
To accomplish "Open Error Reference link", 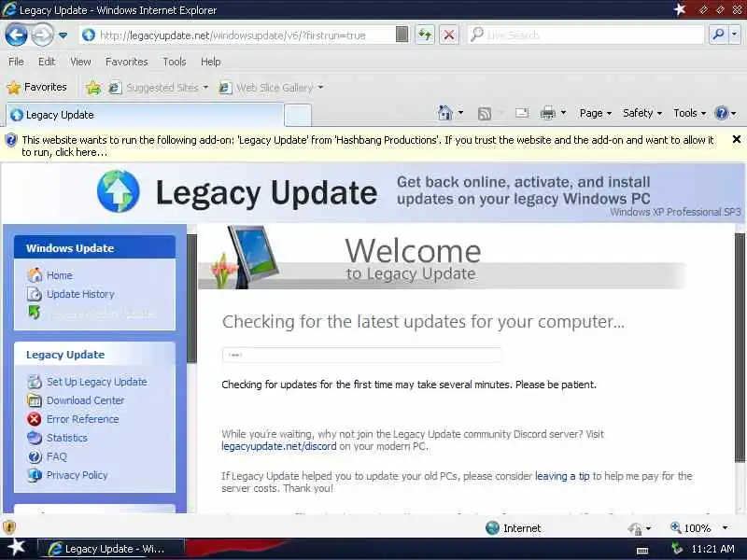I will pyautogui.click(x=83, y=419).
